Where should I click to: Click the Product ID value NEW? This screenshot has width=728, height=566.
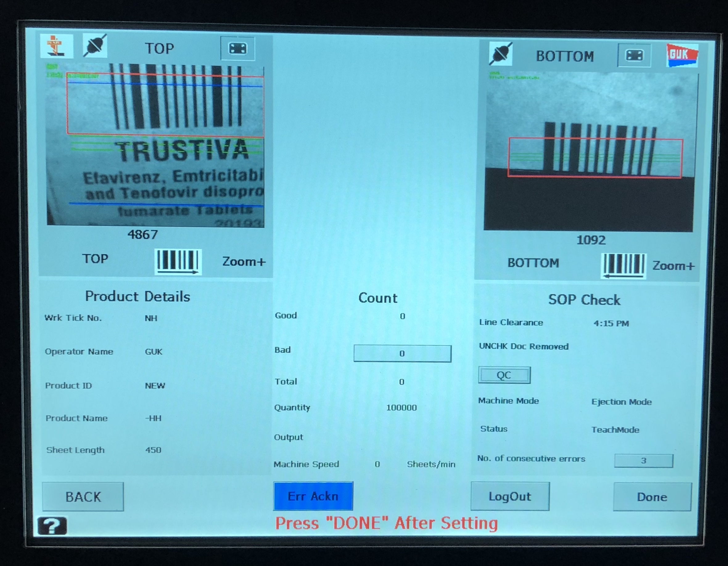tap(155, 386)
